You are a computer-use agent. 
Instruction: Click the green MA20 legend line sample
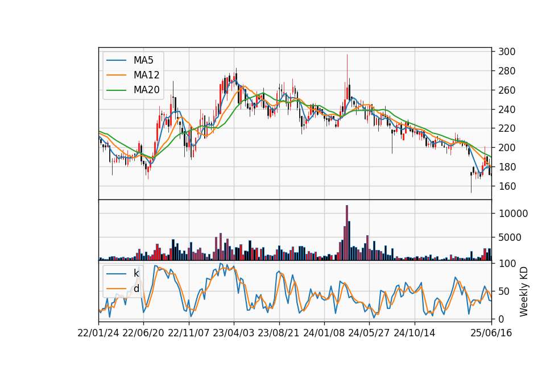click(x=116, y=90)
